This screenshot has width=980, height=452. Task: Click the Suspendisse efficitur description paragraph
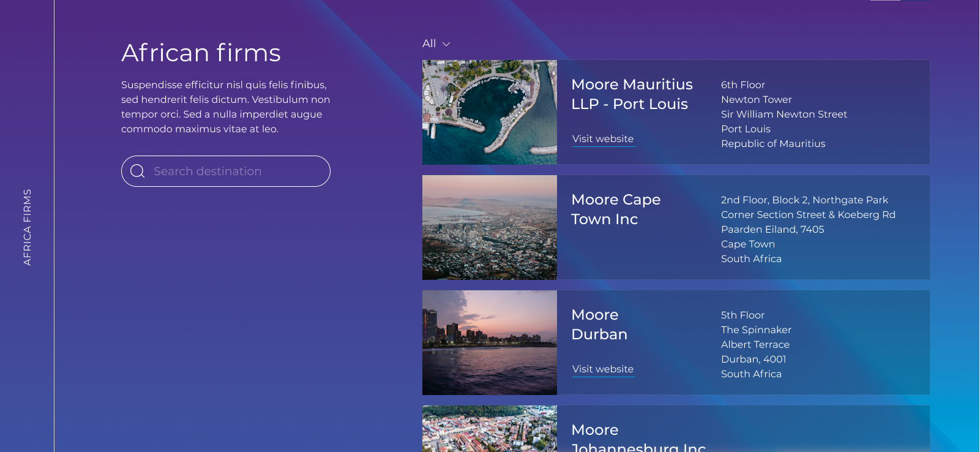point(225,107)
